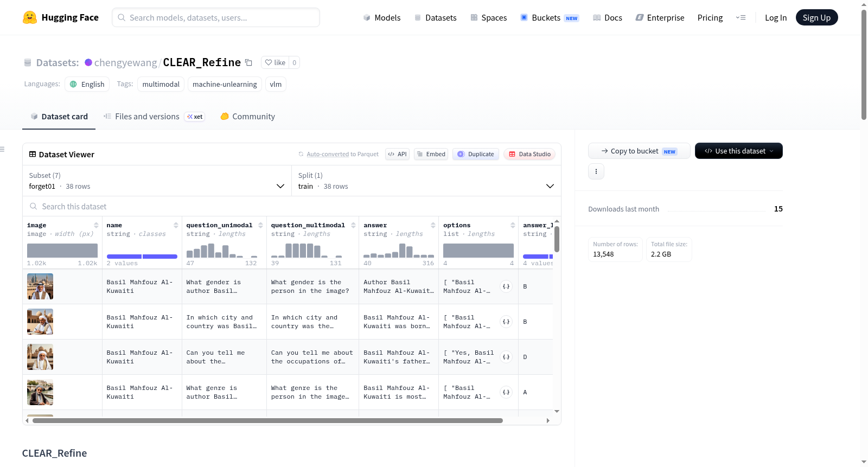Open the Buckets nav item
The image size is (868, 467).
click(550, 17)
